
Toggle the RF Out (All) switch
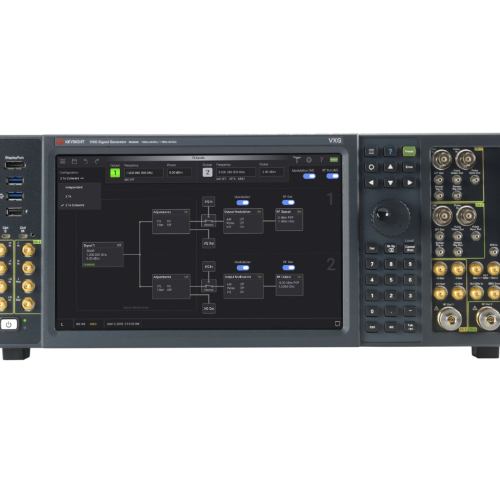tap(332, 176)
